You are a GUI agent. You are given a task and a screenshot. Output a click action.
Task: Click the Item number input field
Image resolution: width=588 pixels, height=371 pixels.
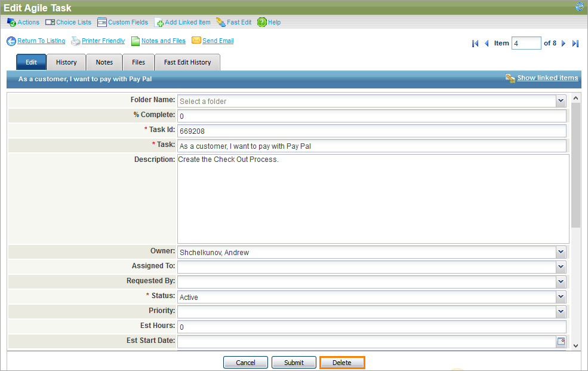[527, 43]
